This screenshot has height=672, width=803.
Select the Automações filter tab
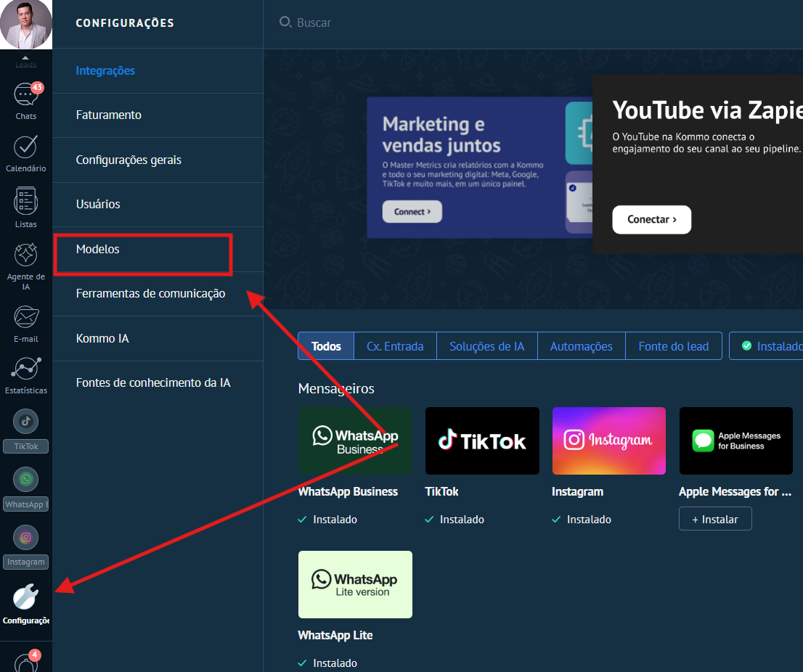point(582,346)
